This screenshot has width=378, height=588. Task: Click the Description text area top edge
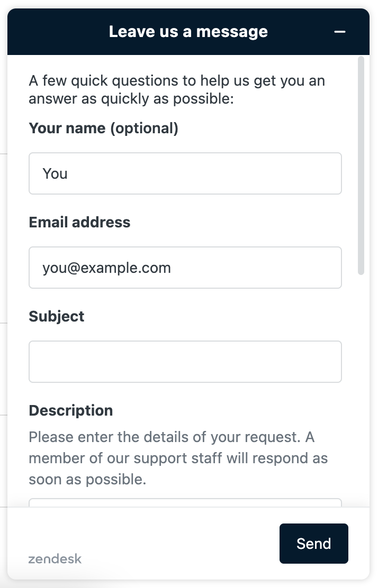(x=185, y=502)
